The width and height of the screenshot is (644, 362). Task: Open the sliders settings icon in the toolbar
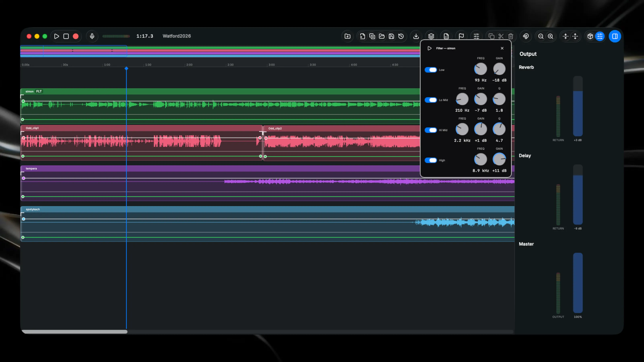476,36
